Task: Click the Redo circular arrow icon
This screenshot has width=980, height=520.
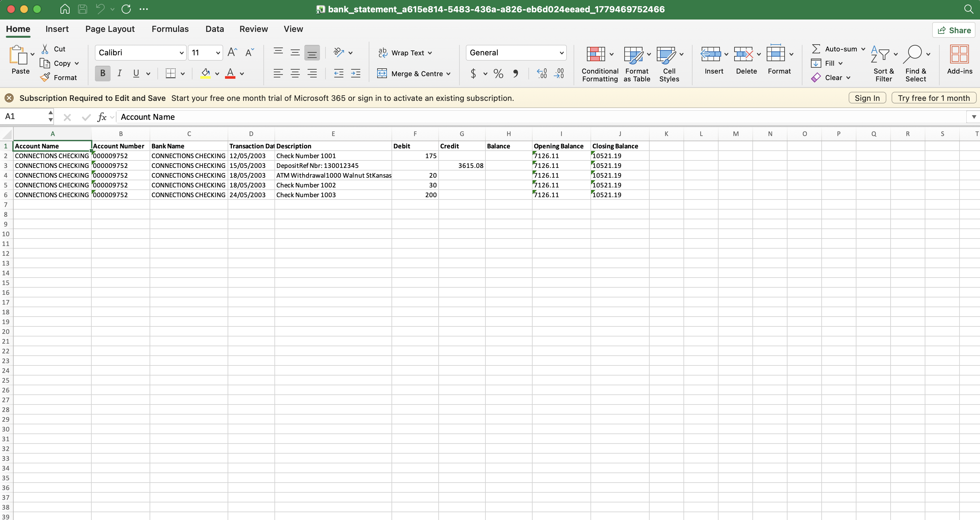Action: (126, 9)
